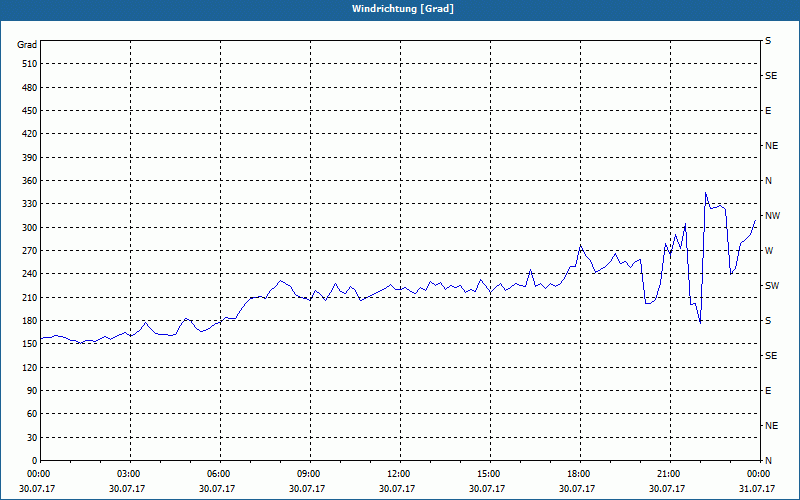800x500 pixels.
Task: Click the SW compass label
Action: coord(772,286)
